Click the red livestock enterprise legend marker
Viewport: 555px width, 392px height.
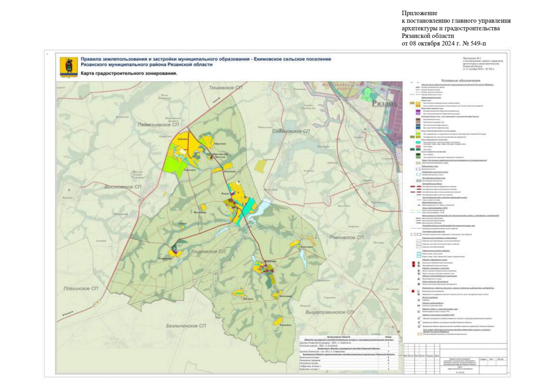point(413,291)
